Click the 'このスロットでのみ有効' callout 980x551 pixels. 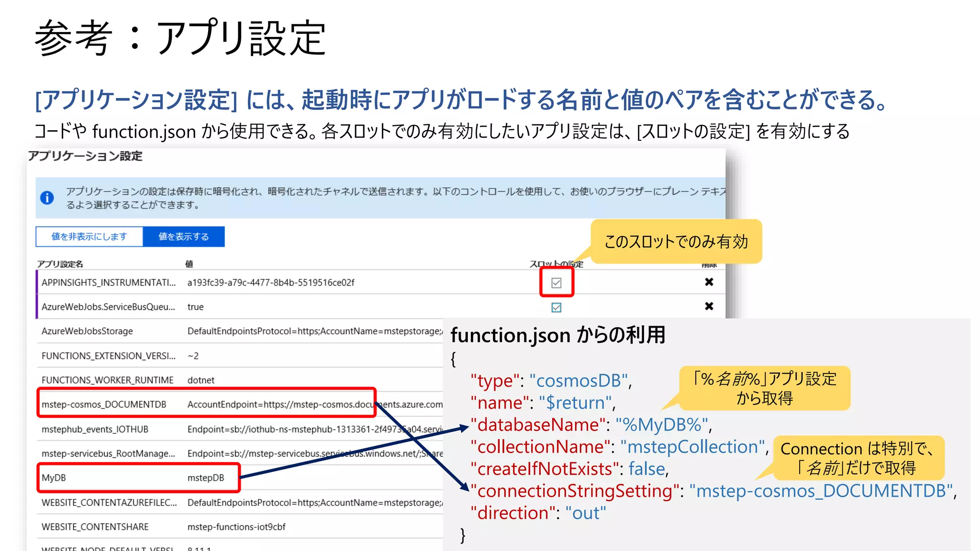coord(676,242)
